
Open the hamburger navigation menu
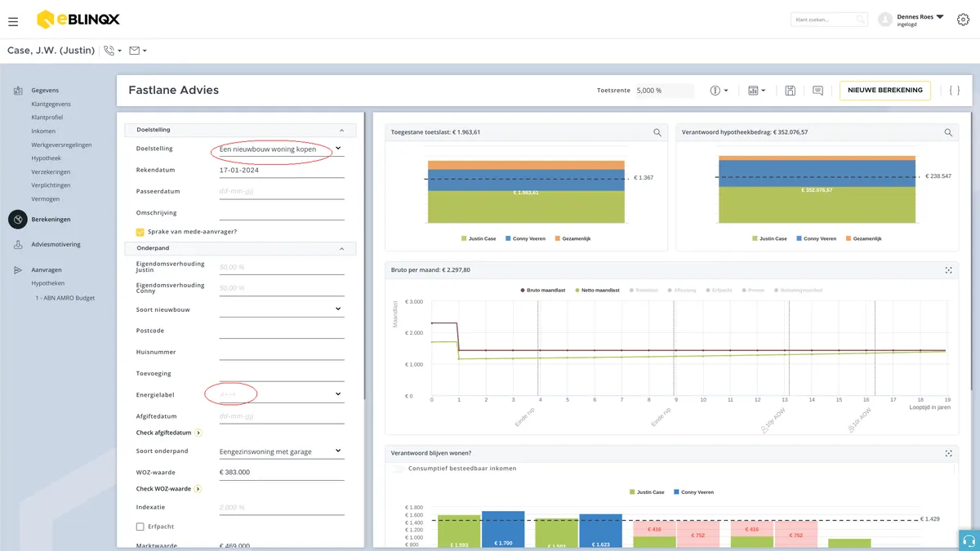13,21
